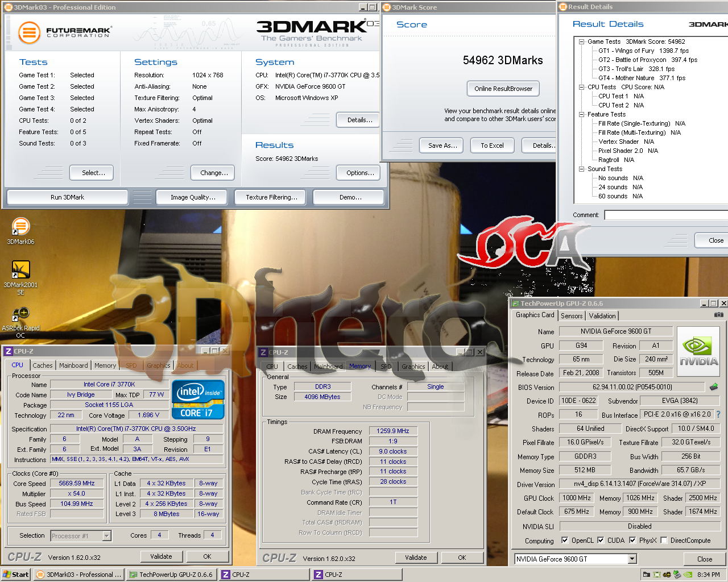Image resolution: width=728 pixels, height=582 pixels.
Task: Collapse the Feature Tests tree node
Action: coord(582,114)
